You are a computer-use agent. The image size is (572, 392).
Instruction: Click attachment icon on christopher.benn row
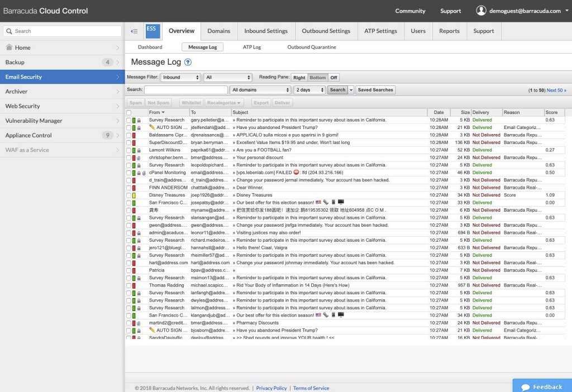(139, 158)
